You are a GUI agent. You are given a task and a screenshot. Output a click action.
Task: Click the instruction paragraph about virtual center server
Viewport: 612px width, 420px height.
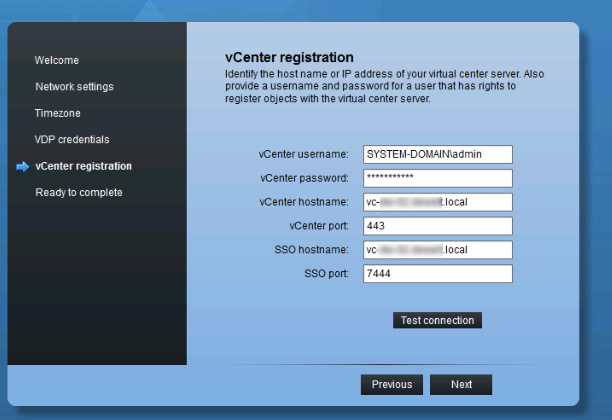(x=384, y=86)
